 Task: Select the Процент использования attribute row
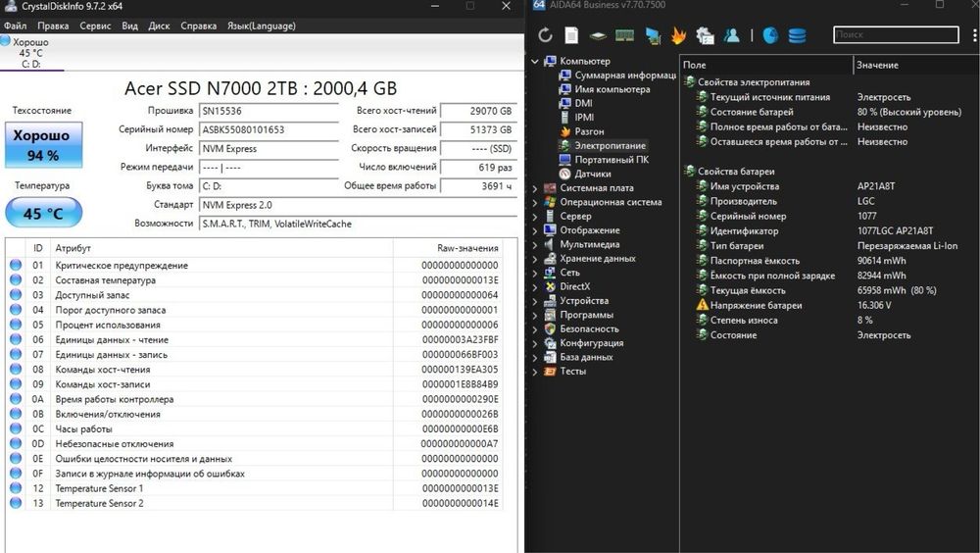tap(253, 325)
